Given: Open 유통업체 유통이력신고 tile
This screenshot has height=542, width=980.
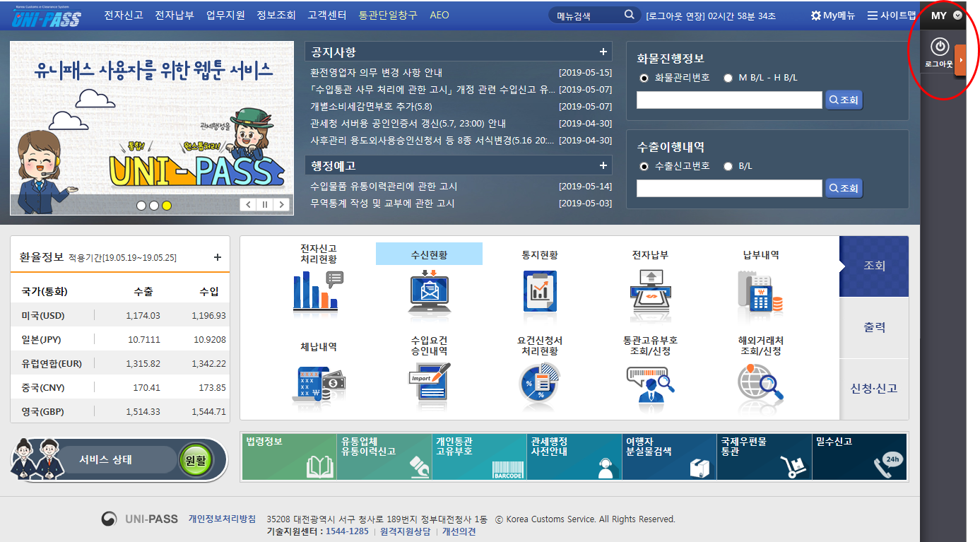Looking at the screenshot, I should click(384, 456).
